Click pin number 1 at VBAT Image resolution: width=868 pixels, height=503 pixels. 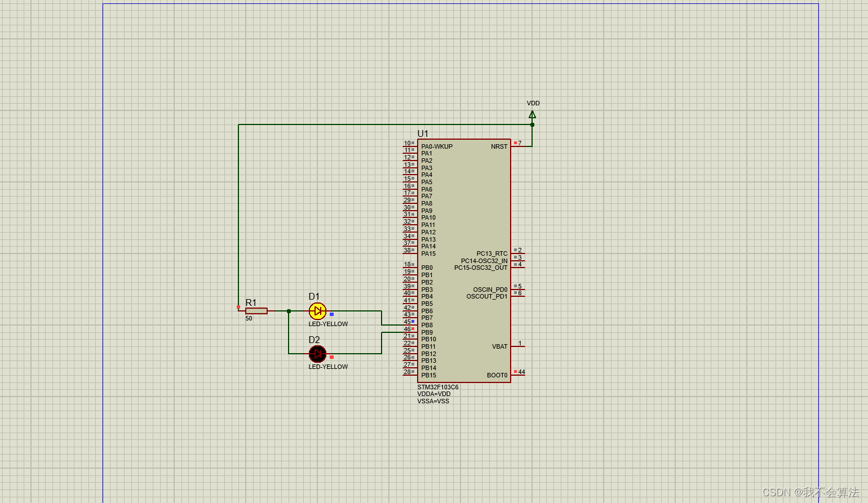point(520,343)
